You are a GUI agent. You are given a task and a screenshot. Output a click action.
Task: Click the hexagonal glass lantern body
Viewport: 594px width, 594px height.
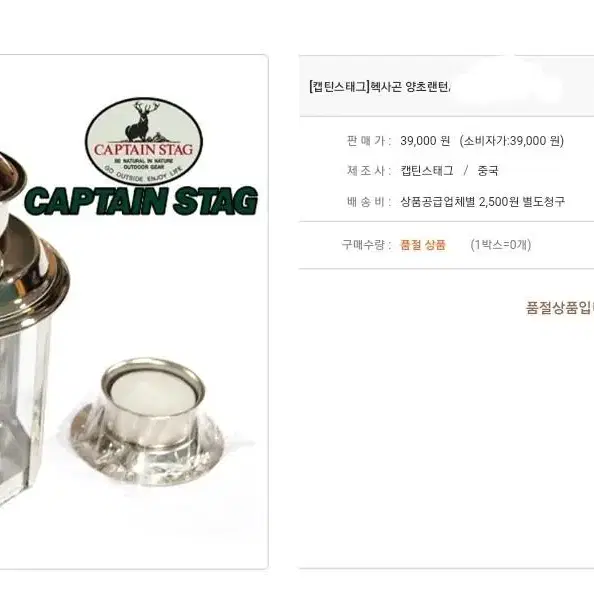coord(23,409)
